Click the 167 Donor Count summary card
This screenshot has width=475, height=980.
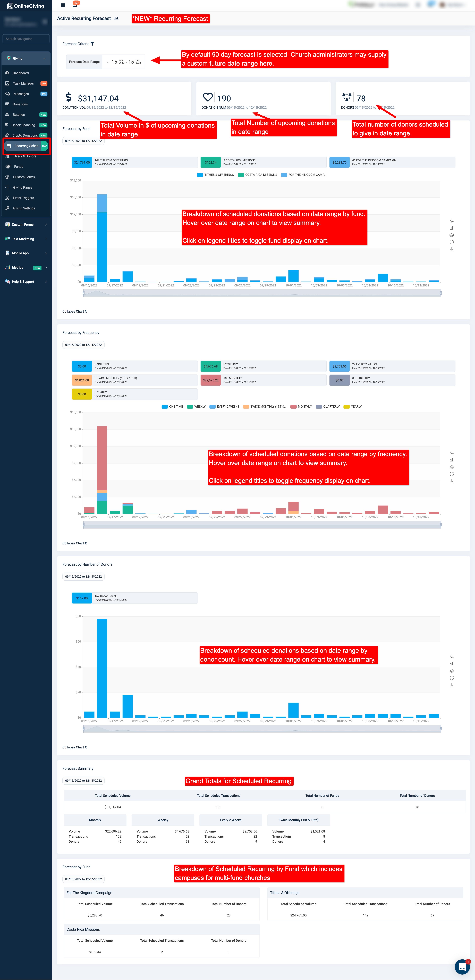tap(135, 598)
